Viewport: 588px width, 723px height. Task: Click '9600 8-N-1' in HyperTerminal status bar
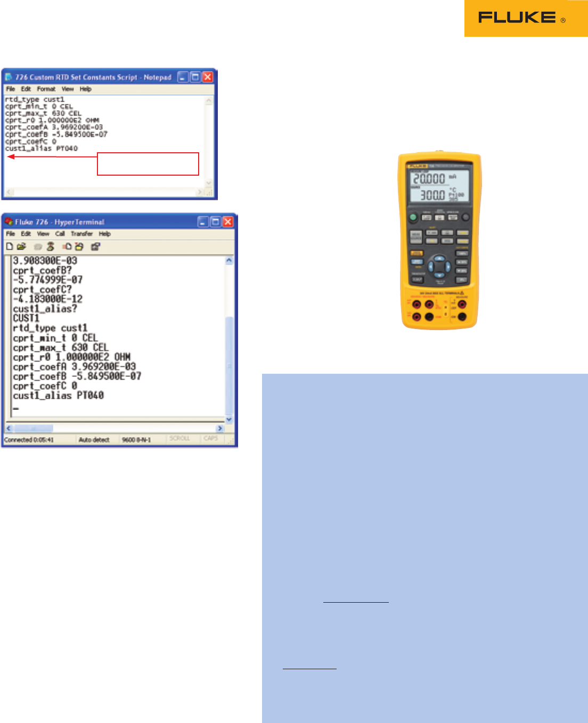tap(136, 440)
